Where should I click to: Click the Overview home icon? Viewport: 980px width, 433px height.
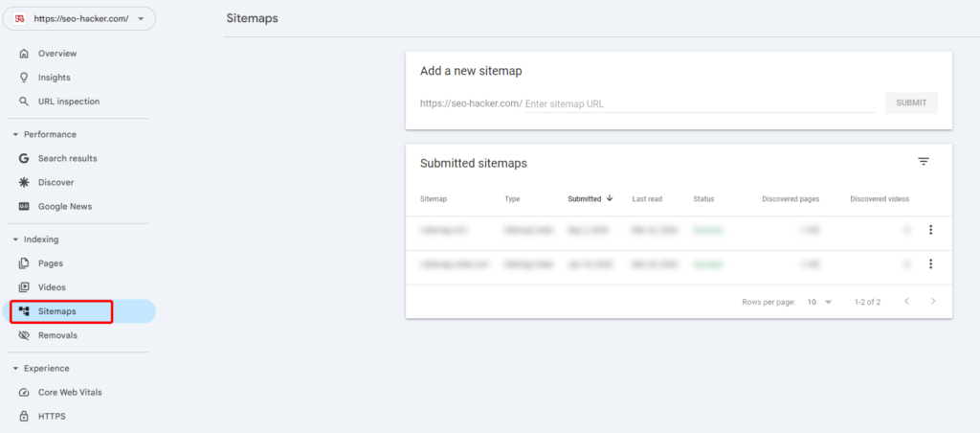pos(24,54)
